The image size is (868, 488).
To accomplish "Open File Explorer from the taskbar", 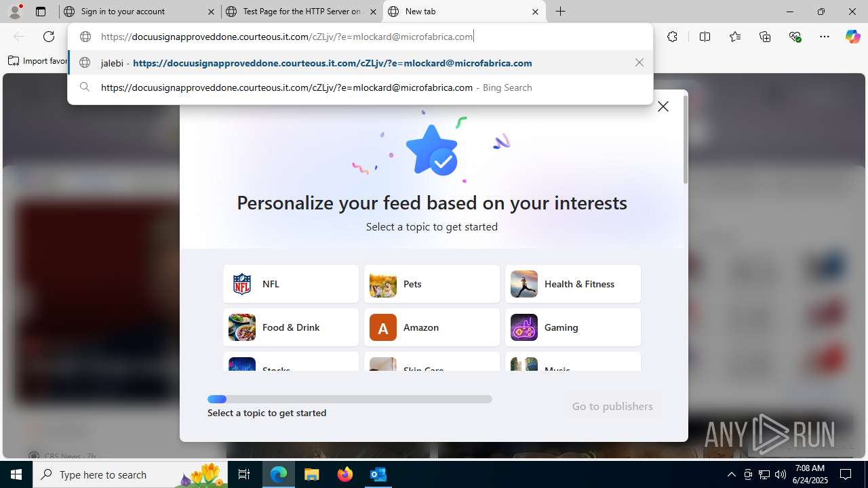I will tap(312, 474).
